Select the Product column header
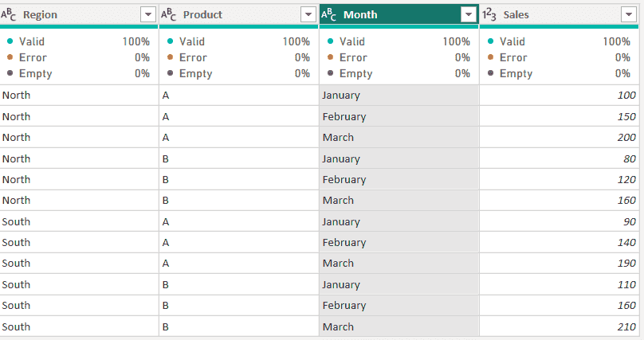This screenshot has width=644, height=340. [238, 15]
